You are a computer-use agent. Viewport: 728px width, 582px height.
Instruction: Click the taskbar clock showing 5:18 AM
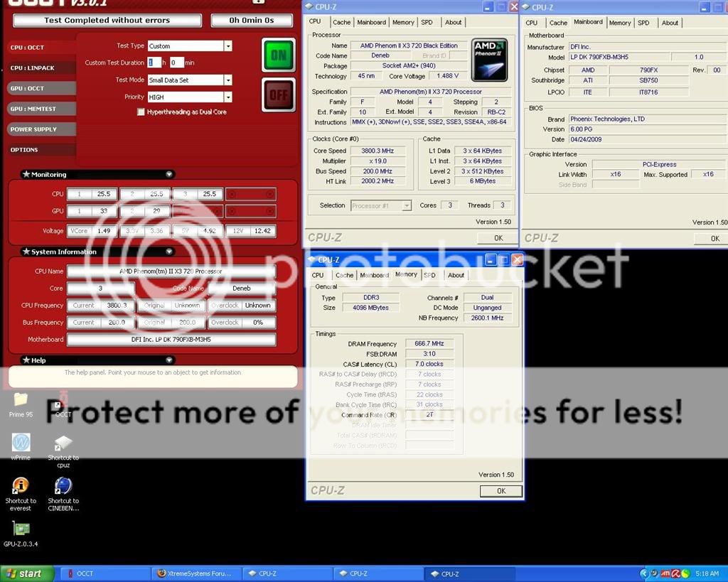707,573
